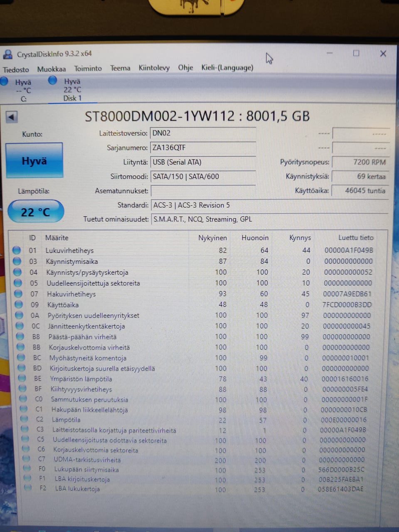The image size is (399, 532).
Task: Click the status circle of Käynnistymisaika row
Action: click(x=17, y=261)
